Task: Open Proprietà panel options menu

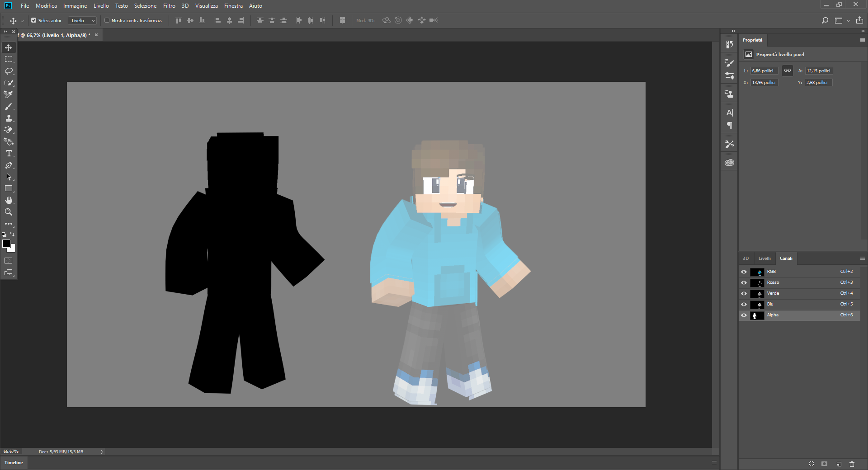Action: [862, 40]
